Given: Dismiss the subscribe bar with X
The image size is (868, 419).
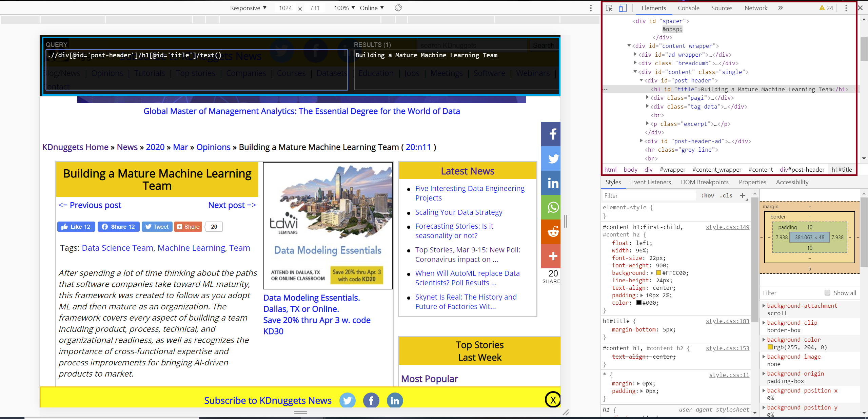Looking at the screenshot, I should [x=553, y=400].
